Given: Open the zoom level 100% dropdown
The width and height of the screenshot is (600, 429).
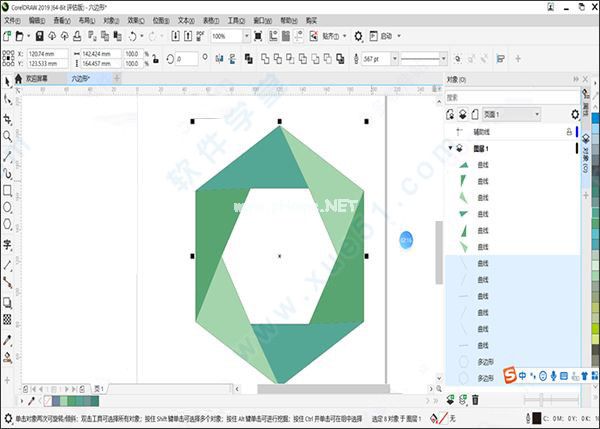Looking at the screenshot, I should [x=247, y=36].
